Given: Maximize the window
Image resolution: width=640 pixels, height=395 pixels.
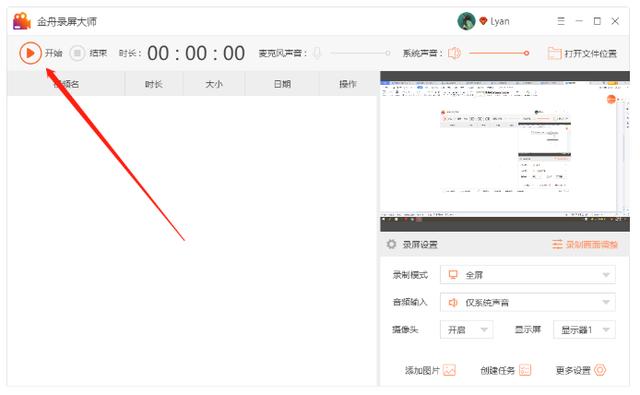Looking at the screenshot, I should click(597, 21).
